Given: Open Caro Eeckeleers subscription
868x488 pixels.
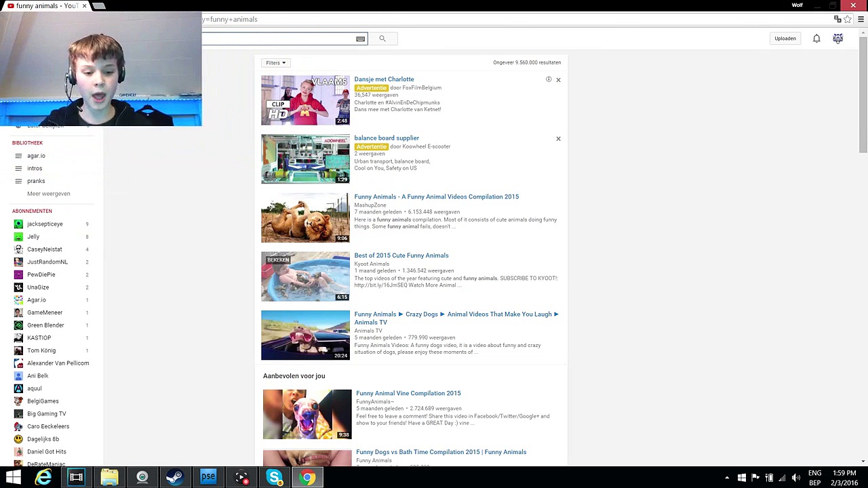Looking at the screenshot, I should (48, 426).
